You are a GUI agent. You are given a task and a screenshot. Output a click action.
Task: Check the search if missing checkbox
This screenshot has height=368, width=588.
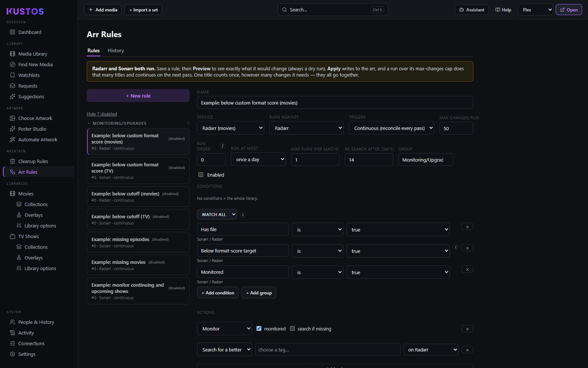pos(293,329)
